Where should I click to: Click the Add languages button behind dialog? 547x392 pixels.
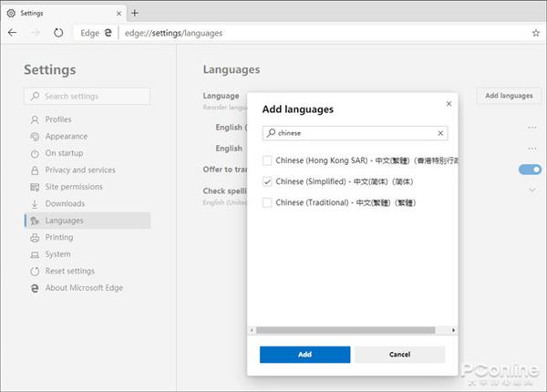coord(509,96)
